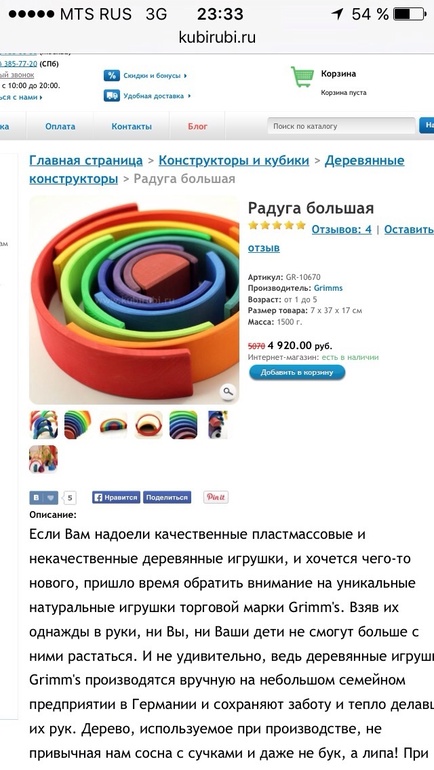Open the Контакты menu tab
434x770 pixels.
tap(132, 126)
